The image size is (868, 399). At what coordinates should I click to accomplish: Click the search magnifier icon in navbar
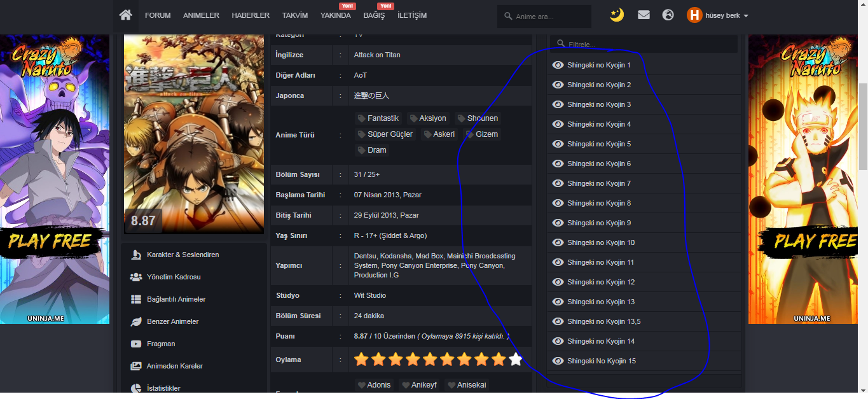(x=508, y=17)
